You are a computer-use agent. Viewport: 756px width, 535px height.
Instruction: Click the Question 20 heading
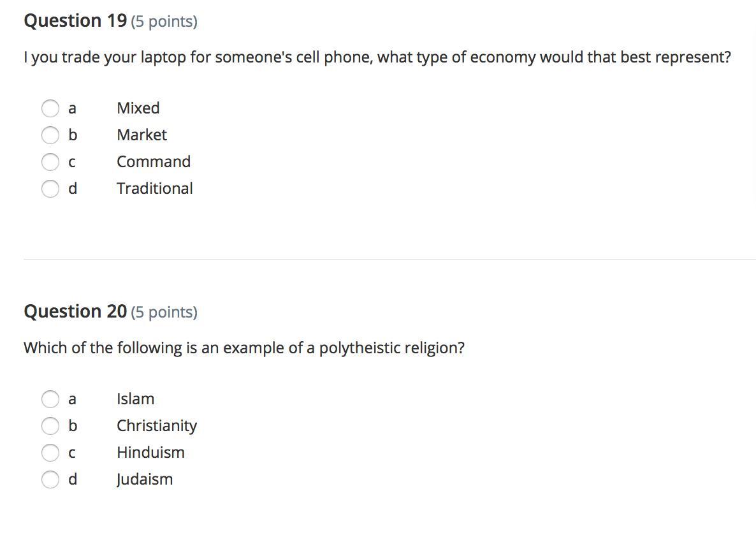click(75, 312)
